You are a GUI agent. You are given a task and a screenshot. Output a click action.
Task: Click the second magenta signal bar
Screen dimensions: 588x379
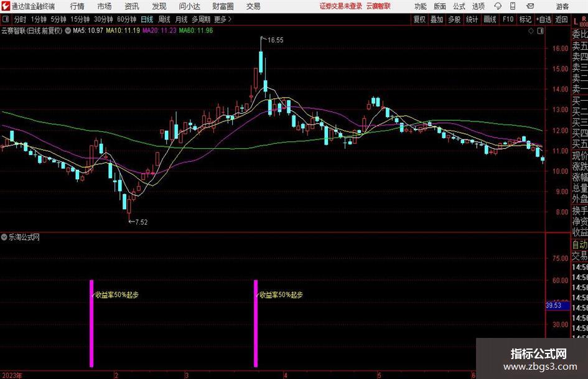(x=256, y=324)
